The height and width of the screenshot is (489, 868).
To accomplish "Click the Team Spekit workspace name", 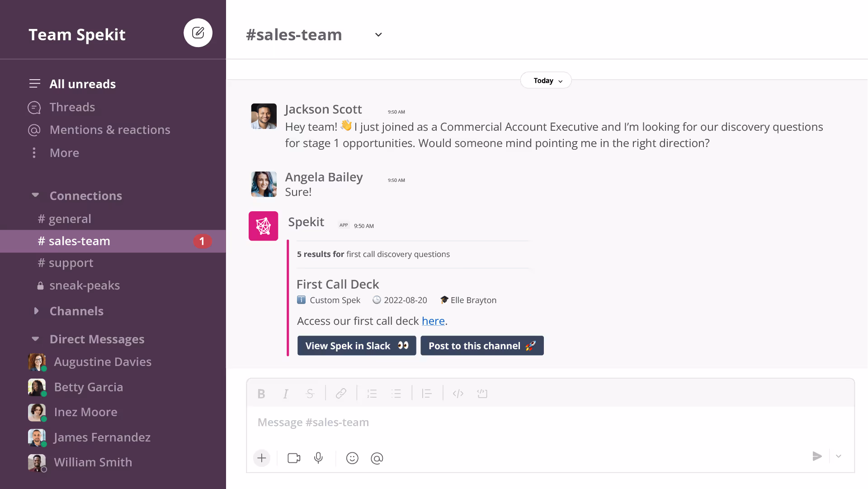I will pos(77,35).
